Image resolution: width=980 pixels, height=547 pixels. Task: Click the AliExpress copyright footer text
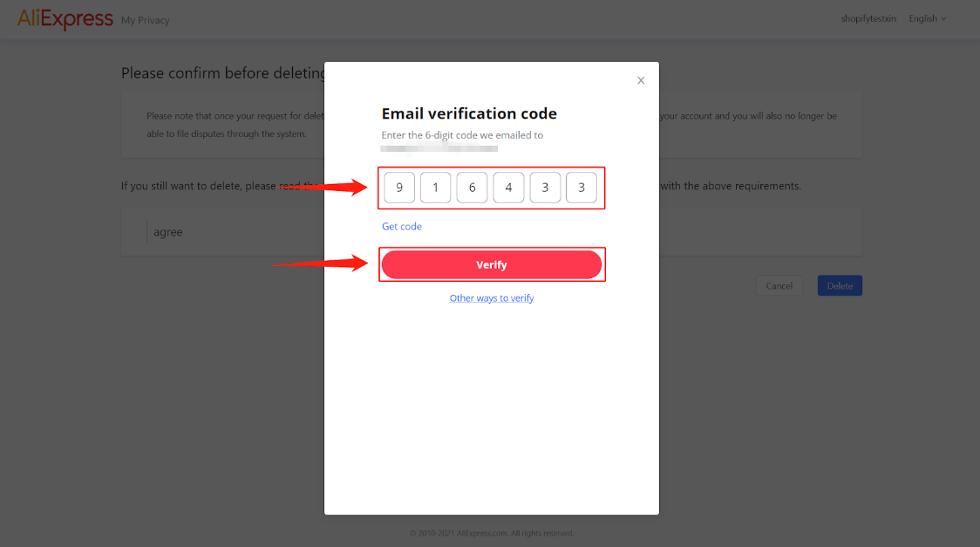tap(492, 533)
